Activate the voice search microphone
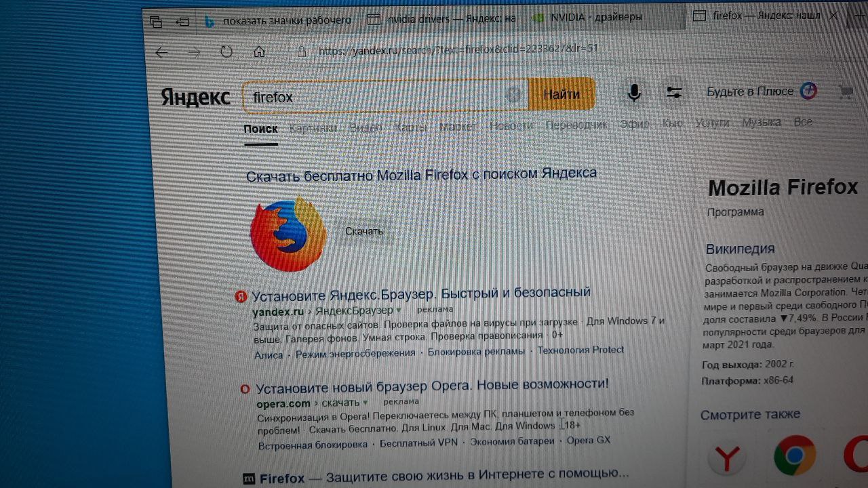Viewport: 868px width, 488px height. tap(634, 92)
